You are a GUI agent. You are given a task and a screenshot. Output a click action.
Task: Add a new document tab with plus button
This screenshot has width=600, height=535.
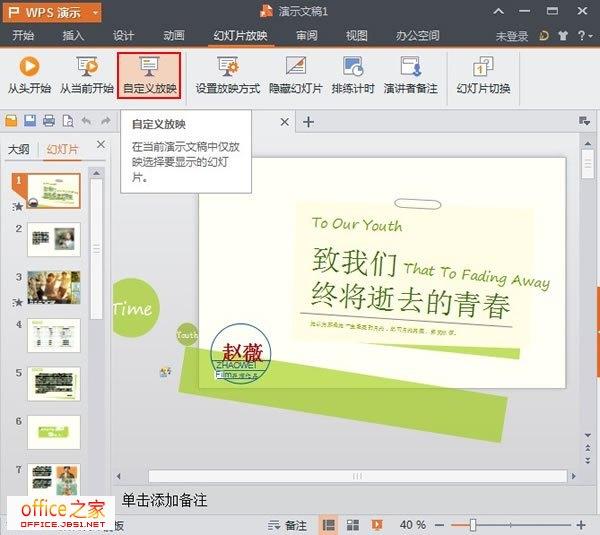pos(308,122)
